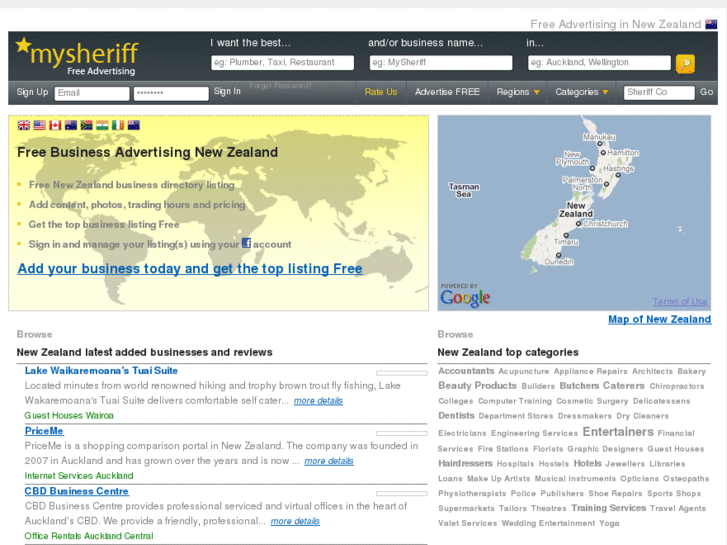
Task: Open the Electricians category
Action: pyautogui.click(x=462, y=433)
